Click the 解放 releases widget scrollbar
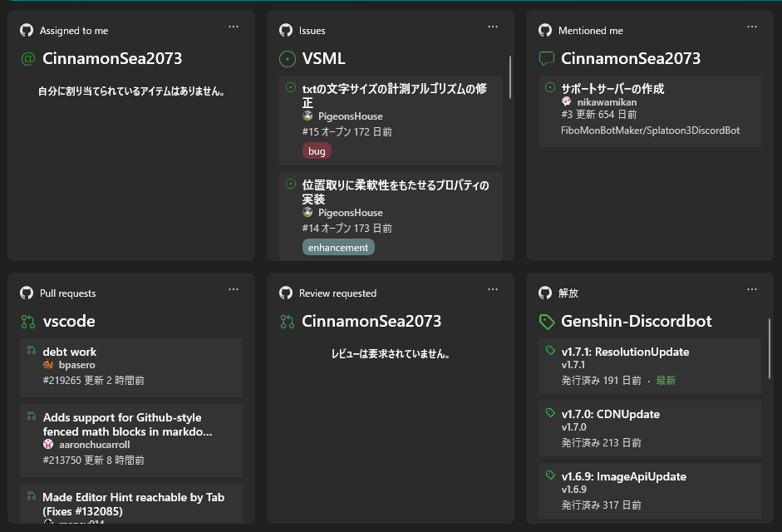 click(769, 348)
